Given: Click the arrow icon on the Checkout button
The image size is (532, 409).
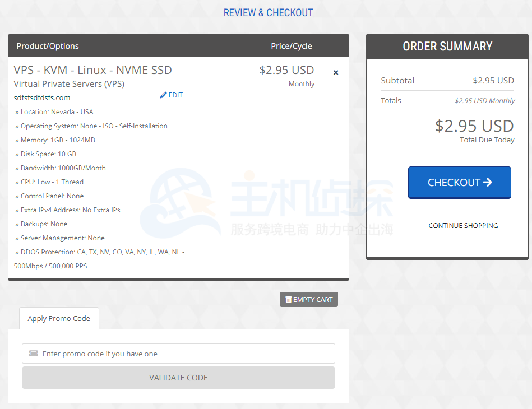Looking at the screenshot, I should tap(487, 182).
